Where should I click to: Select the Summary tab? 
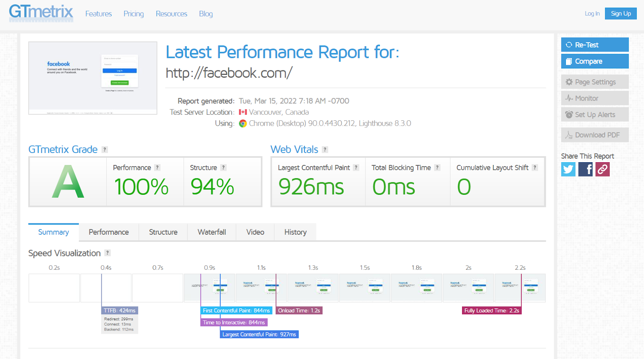point(54,232)
